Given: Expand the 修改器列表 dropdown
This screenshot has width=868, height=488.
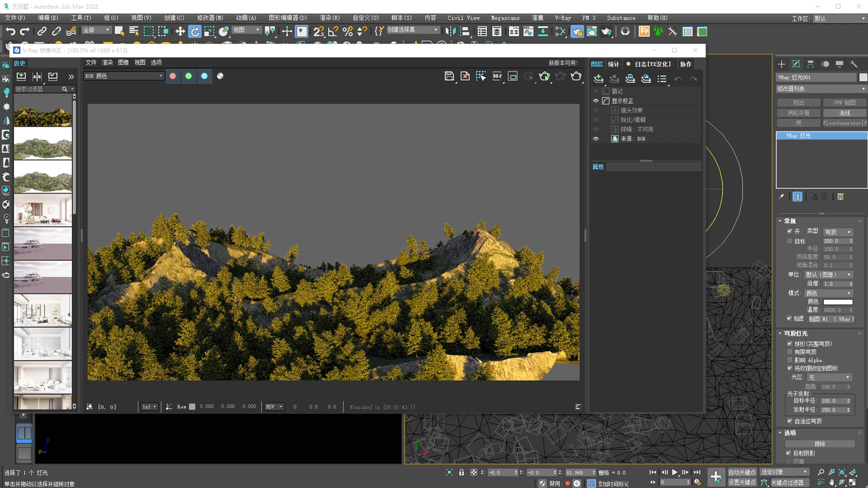Looking at the screenshot, I should click(821, 89).
